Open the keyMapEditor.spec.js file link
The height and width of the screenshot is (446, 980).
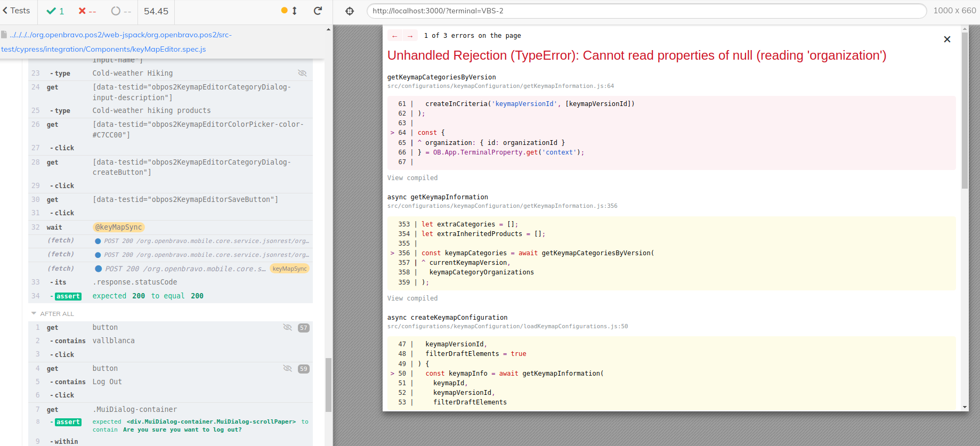coord(103,49)
